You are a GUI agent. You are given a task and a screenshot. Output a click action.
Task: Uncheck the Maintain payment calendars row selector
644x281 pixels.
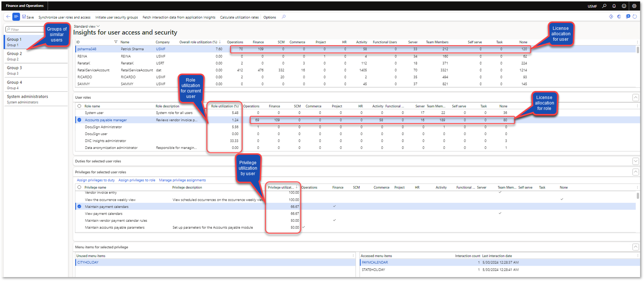click(79, 206)
